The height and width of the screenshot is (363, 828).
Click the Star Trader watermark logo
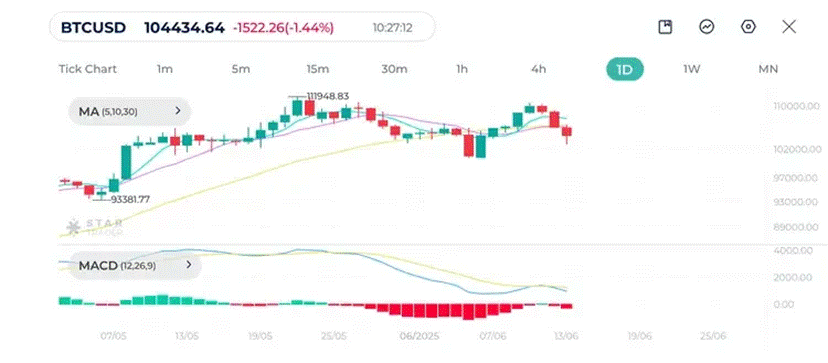[x=95, y=227]
